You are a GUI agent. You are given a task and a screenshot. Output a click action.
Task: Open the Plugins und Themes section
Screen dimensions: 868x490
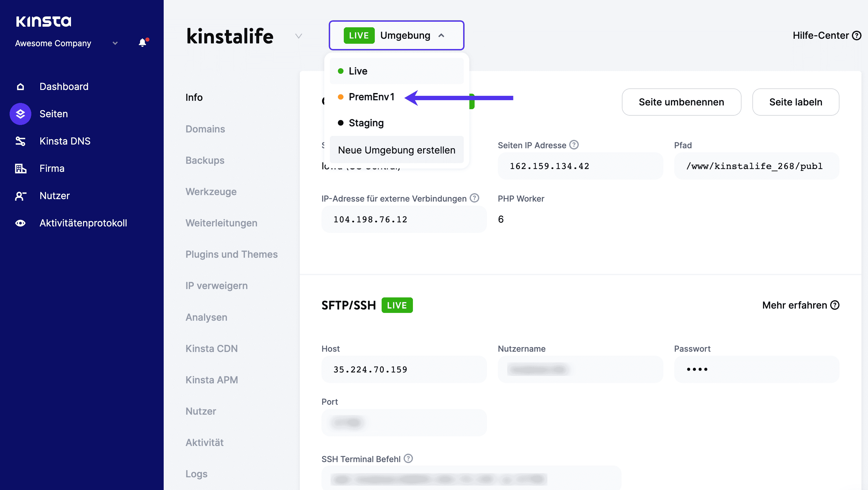[x=232, y=254]
